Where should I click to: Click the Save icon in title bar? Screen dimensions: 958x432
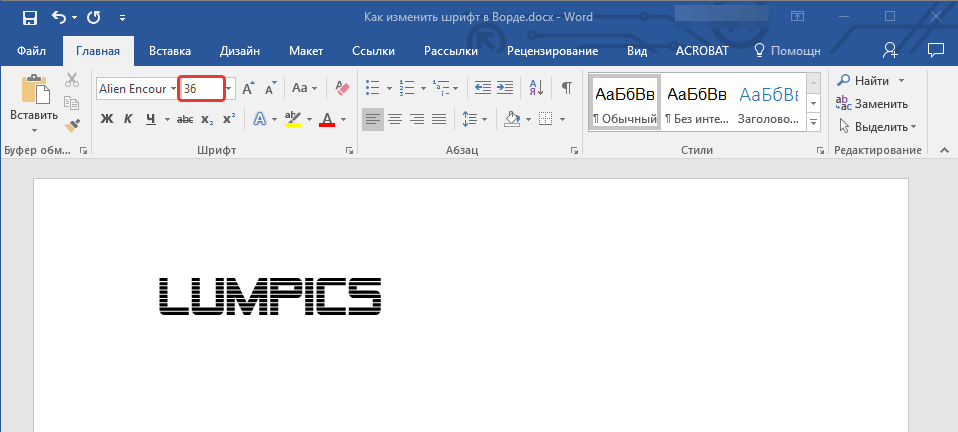coord(29,17)
